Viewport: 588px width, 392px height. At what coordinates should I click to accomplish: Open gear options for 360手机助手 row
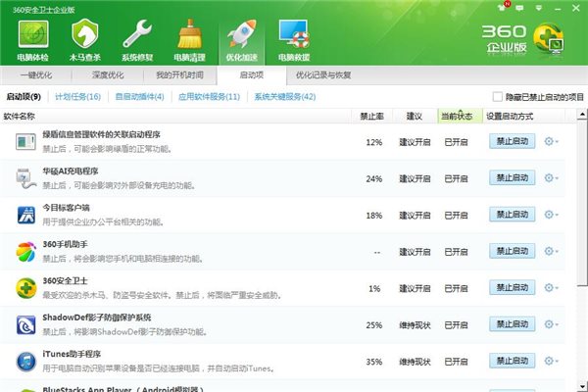click(551, 251)
